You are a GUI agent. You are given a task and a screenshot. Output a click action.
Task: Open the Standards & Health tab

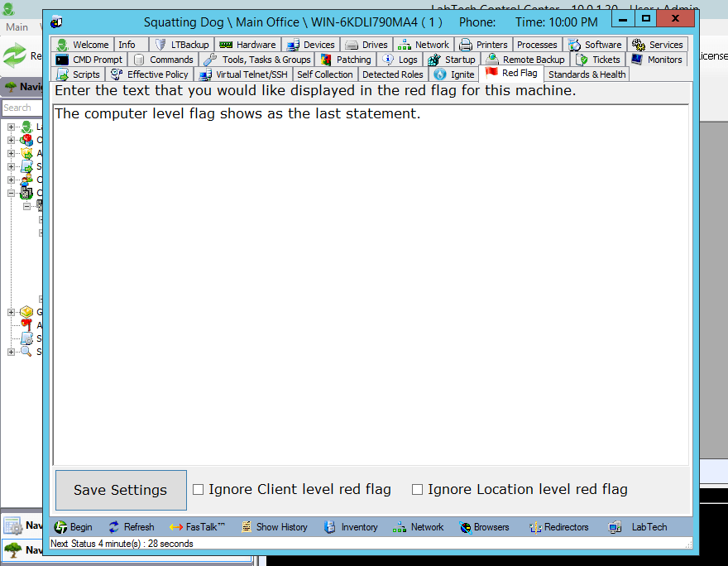point(587,74)
